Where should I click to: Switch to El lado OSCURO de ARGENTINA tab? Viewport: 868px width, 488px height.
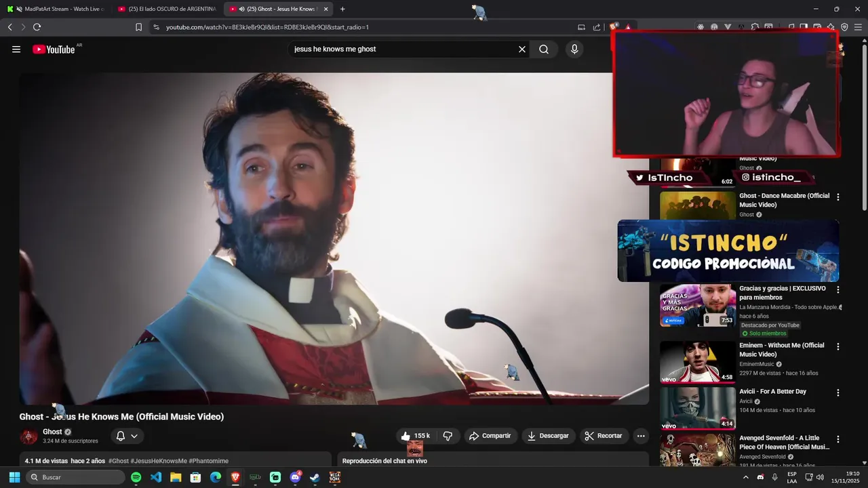pos(166,9)
